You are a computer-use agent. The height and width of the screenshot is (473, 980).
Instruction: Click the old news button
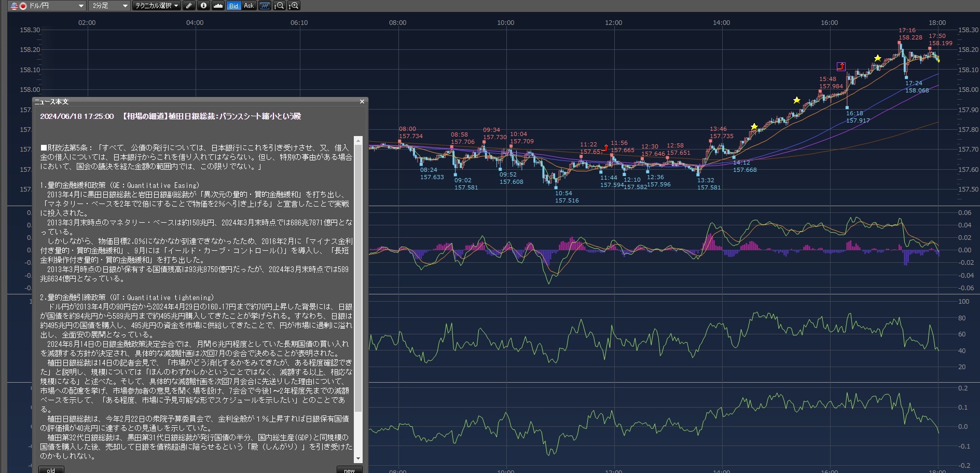[51, 470]
